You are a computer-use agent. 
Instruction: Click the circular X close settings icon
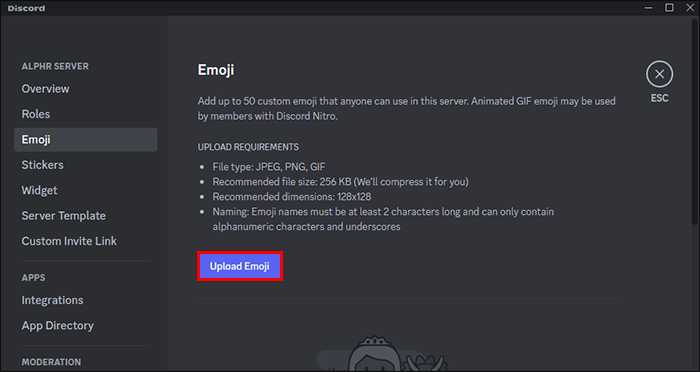pyautogui.click(x=659, y=74)
